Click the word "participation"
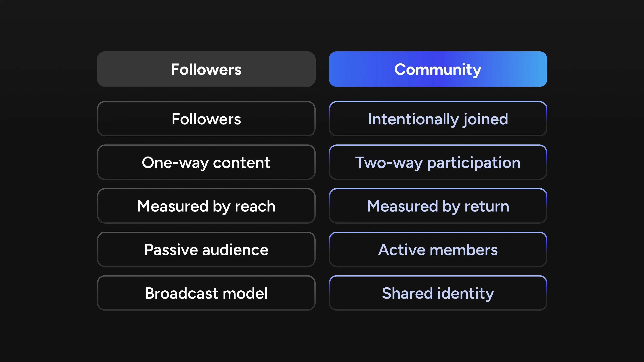This screenshot has height=362, width=644. pos(474,163)
